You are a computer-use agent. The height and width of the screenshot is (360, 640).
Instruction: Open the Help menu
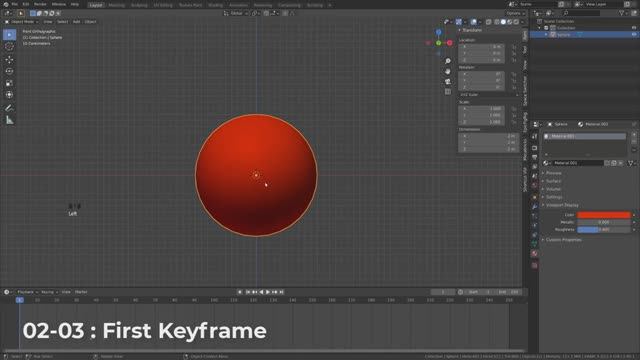[x=75, y=4]
